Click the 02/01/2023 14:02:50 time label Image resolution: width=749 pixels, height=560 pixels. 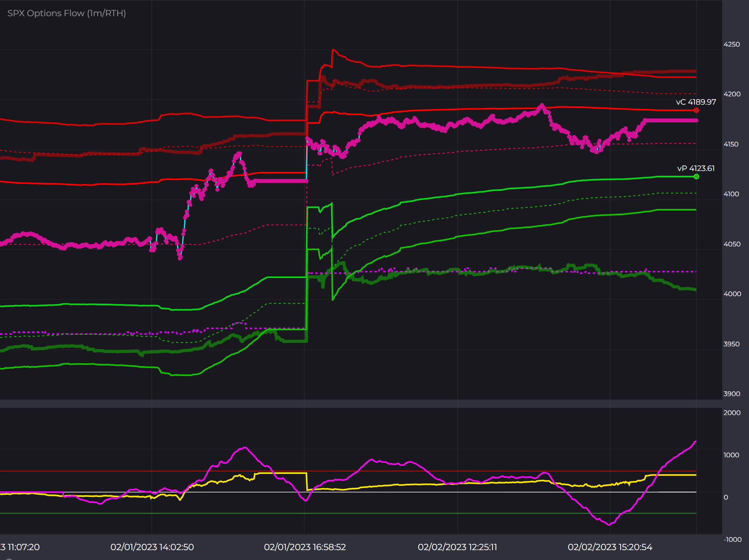point(152,547)
